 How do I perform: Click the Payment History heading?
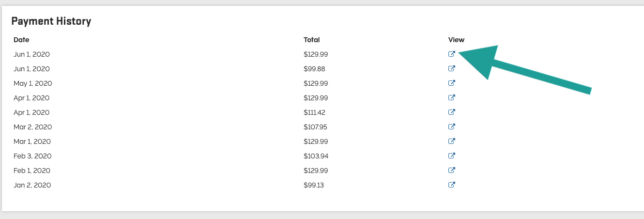click(51, 21)
